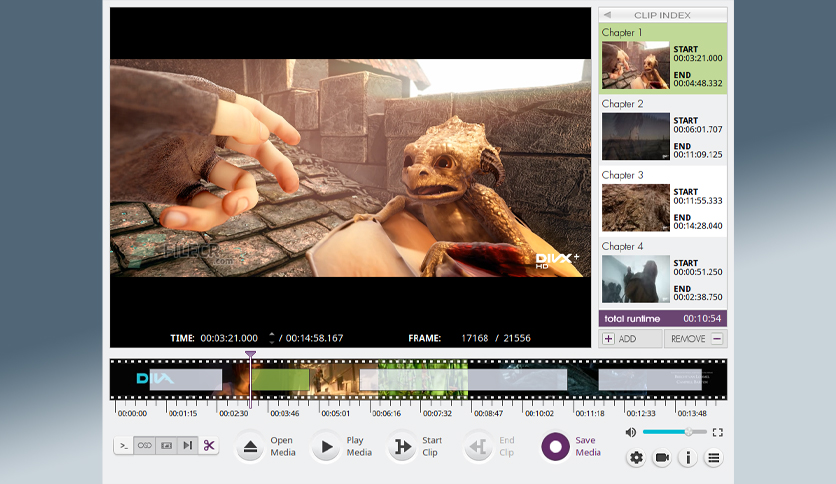Click Chapter 2 start time 00:06:01.707
The width and height of the screenshot is (836, 484).
pyautogui.click(x=697, y=130)
